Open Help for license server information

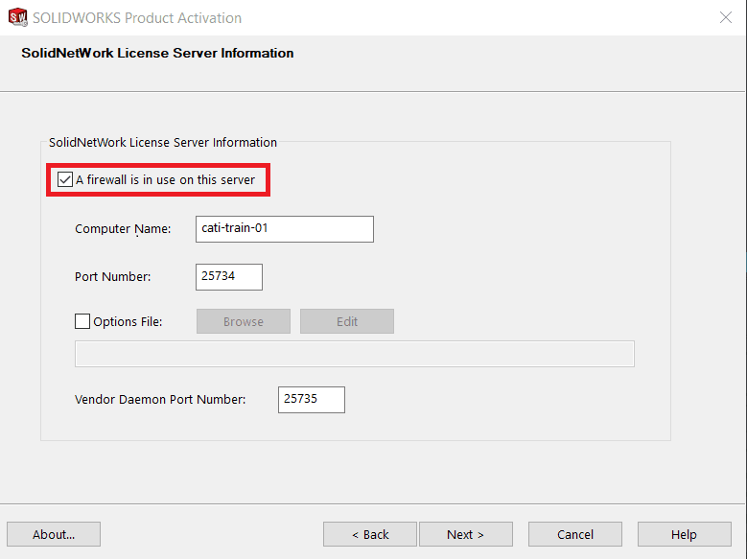tap(685, 534)
